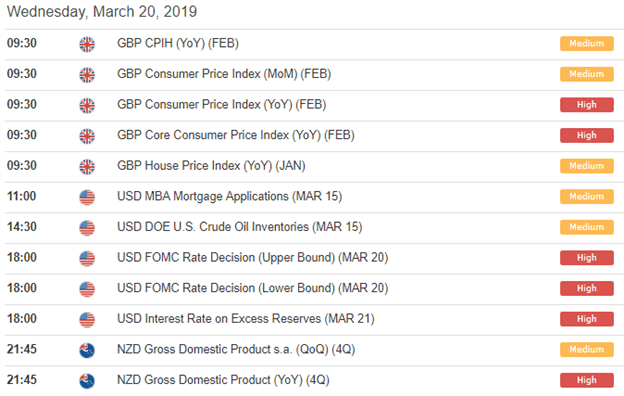624x396 pixels.
Task: Click UK flag beside Core Consumer Price Index
Action: 87,136
